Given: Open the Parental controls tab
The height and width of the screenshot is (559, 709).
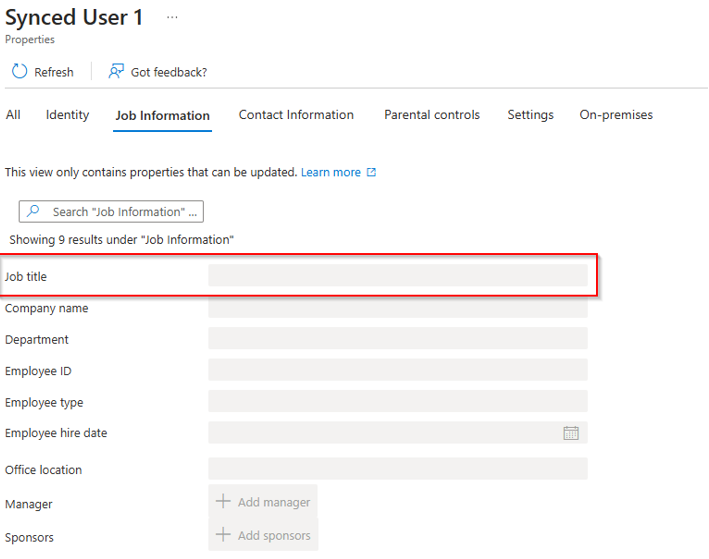Looking at the screenshot, I should tap(432, 115).
